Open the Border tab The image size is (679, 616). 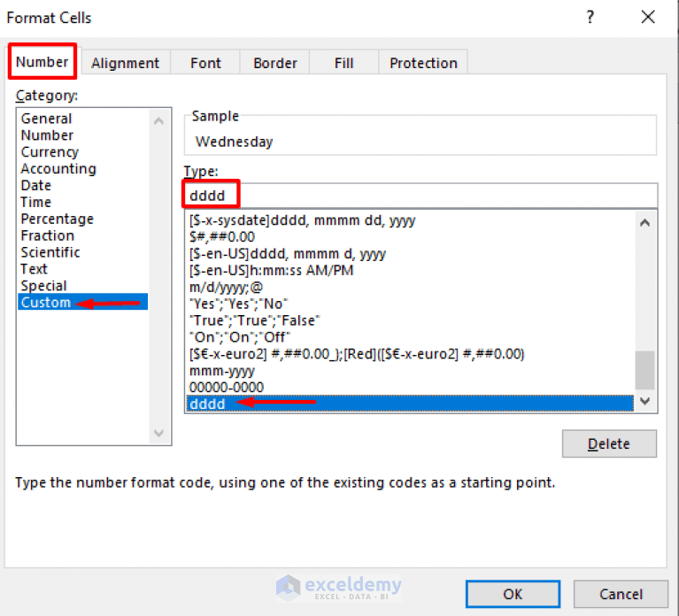click(275, 63)
